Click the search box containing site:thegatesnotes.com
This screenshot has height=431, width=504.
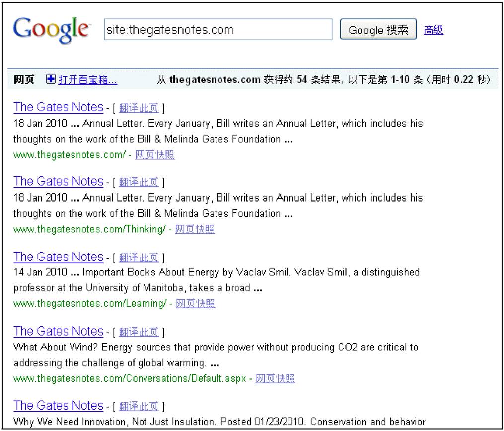pyautogui.click(x=218, y=30)
